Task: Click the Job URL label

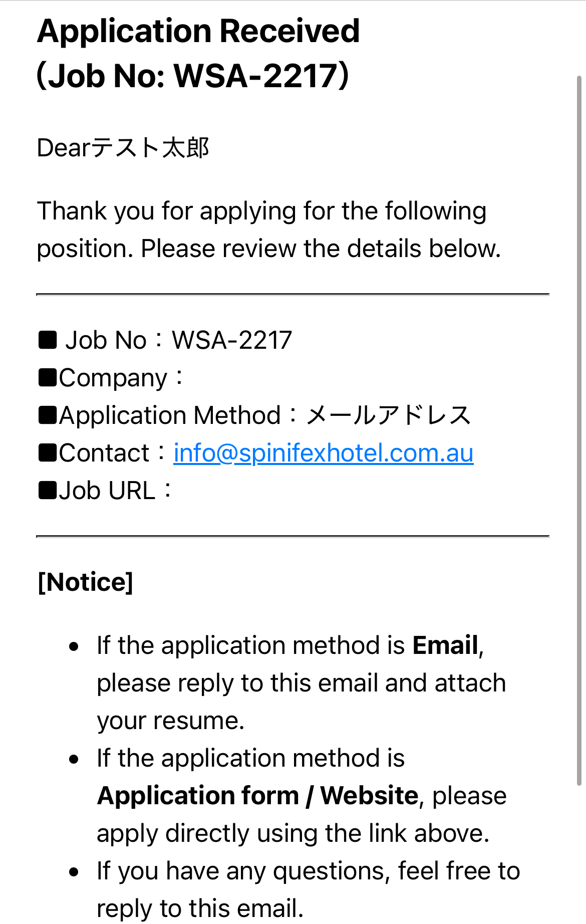Action: [107, 491]
